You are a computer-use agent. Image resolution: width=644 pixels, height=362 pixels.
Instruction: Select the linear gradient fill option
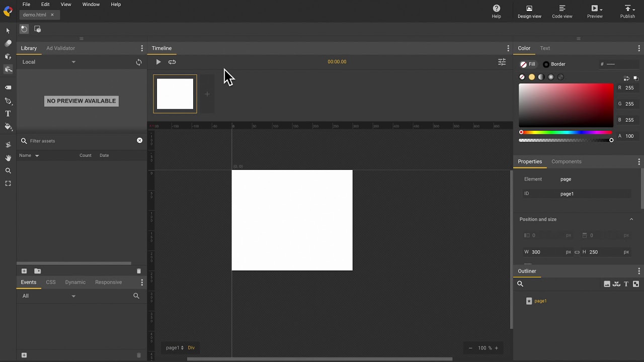click(541, 77)
